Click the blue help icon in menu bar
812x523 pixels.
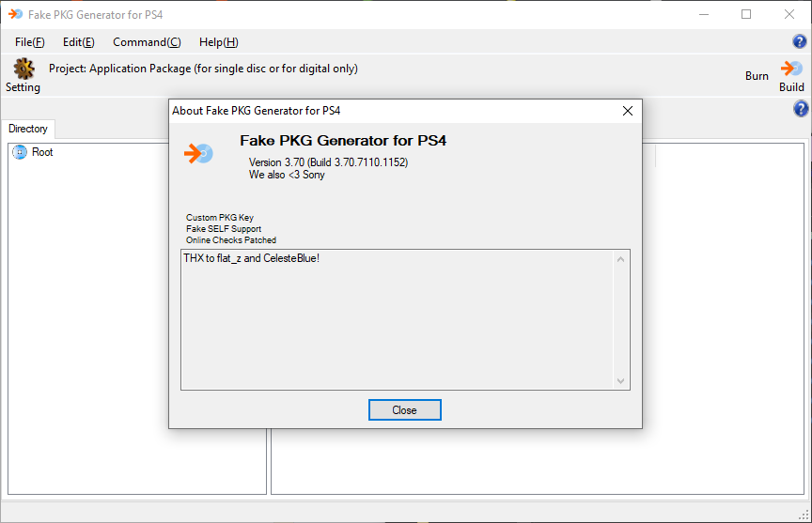(x=799, y=41)
